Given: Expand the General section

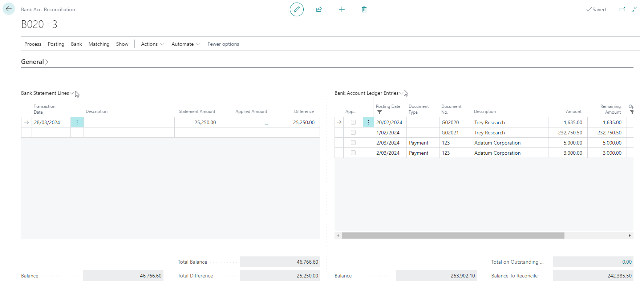Looking at the screenshot, I should tap(35, 62).
